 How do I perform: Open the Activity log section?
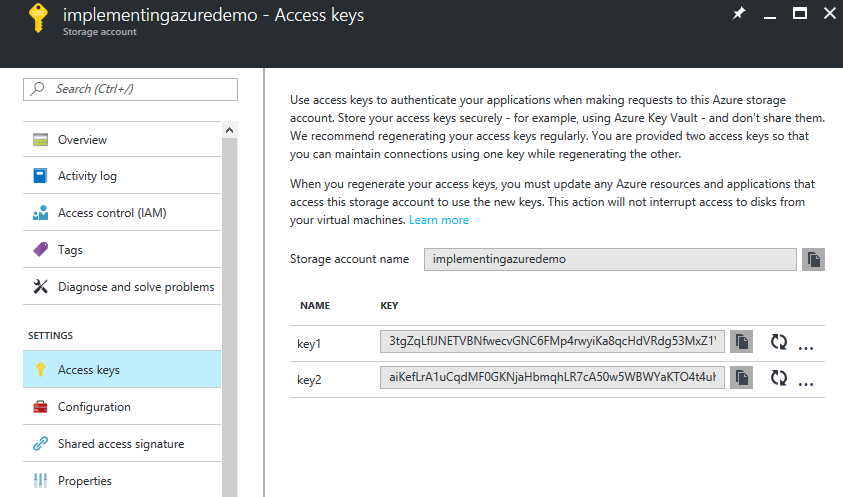[87, 176]
